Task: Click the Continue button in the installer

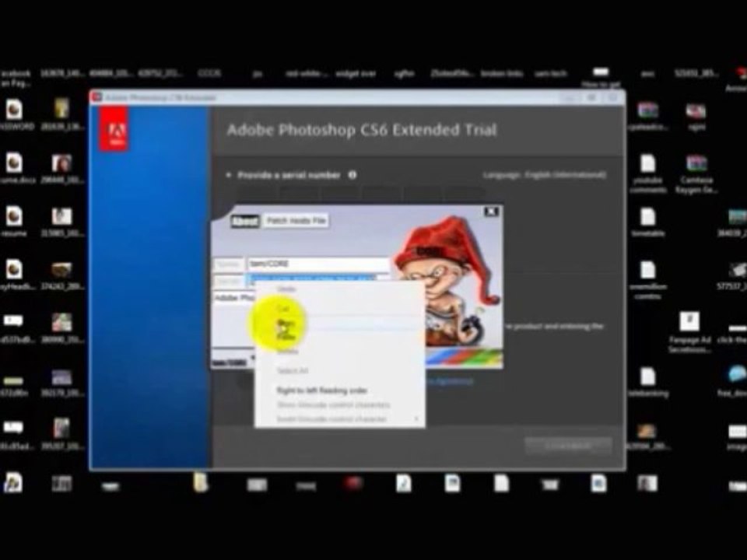Action: coord(568,446)
